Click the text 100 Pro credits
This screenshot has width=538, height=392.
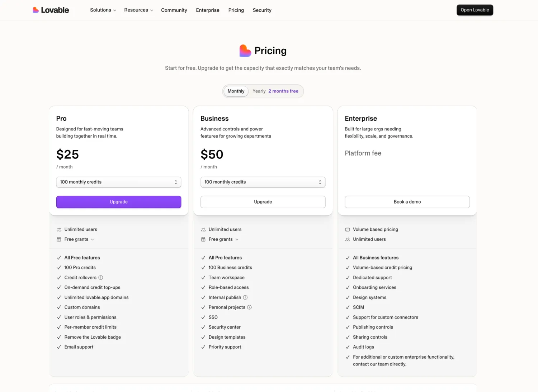pos(80,268)
